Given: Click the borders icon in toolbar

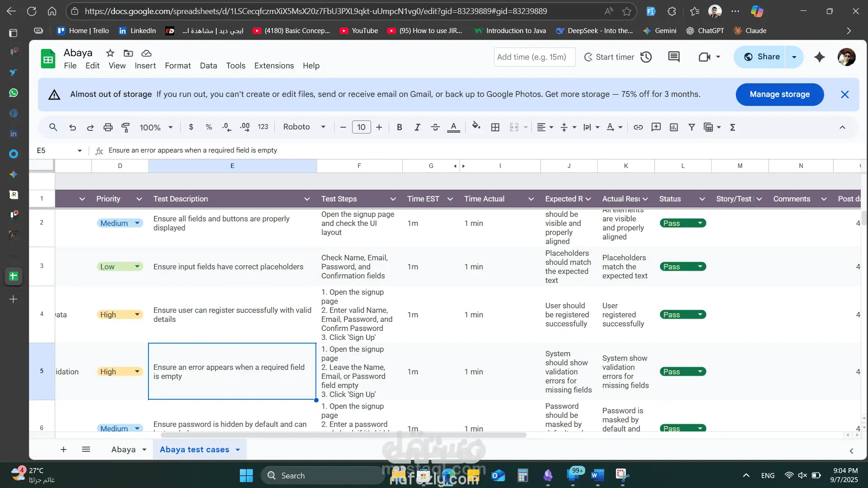Looking at the screenshot, I should [495, 127].
